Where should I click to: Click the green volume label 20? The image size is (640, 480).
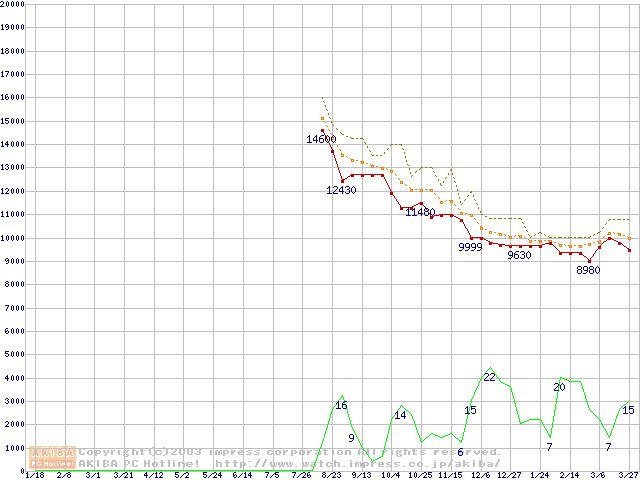559,387
